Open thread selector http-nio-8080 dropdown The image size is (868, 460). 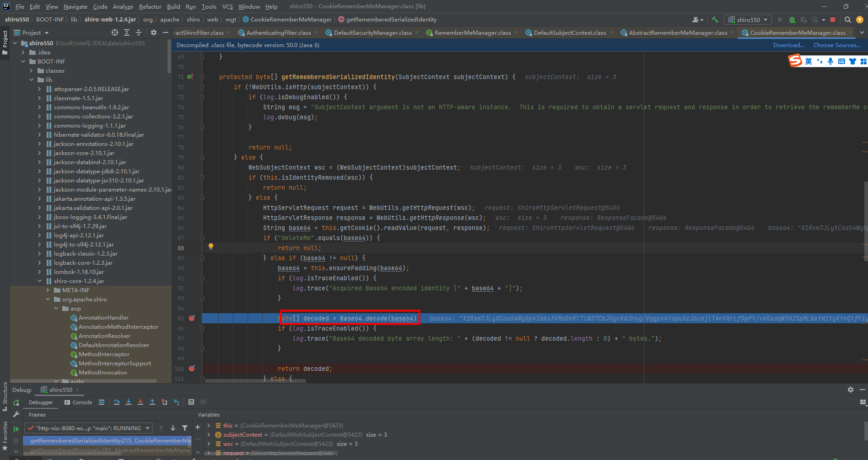[89, 428]
